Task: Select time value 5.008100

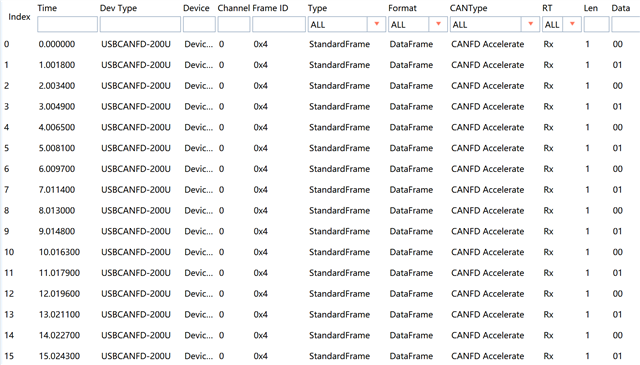Action: pyautogui.click(x=57, y=148)
